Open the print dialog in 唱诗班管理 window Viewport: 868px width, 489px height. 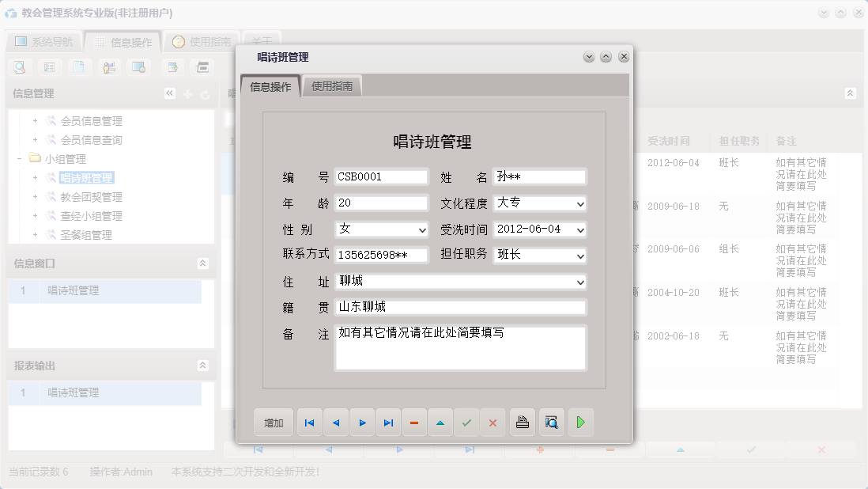click(x=522, y=423)
